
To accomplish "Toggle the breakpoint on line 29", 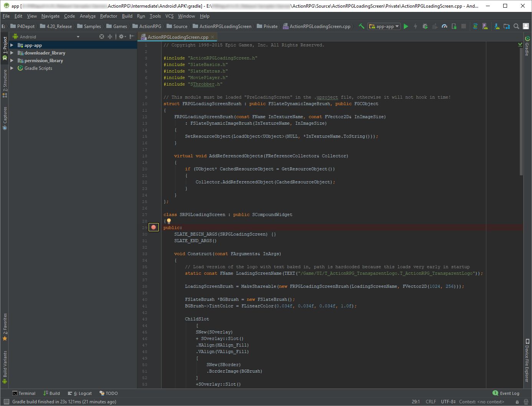I will (x=154, y=227).
